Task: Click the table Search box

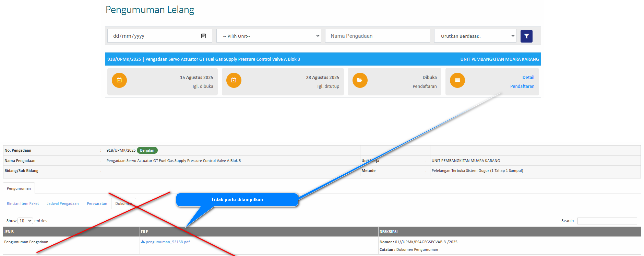Action: coord(607,221)
